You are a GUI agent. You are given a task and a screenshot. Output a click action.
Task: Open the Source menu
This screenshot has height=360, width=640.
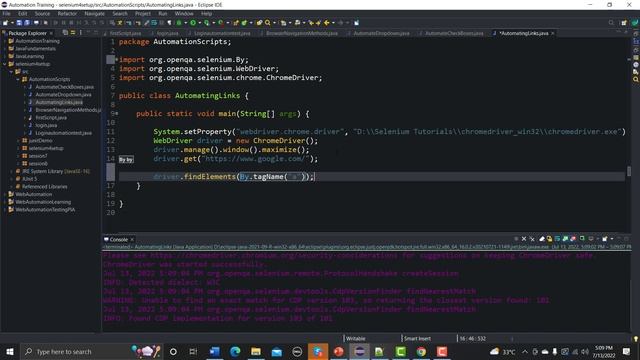click(x=42, y=13)
